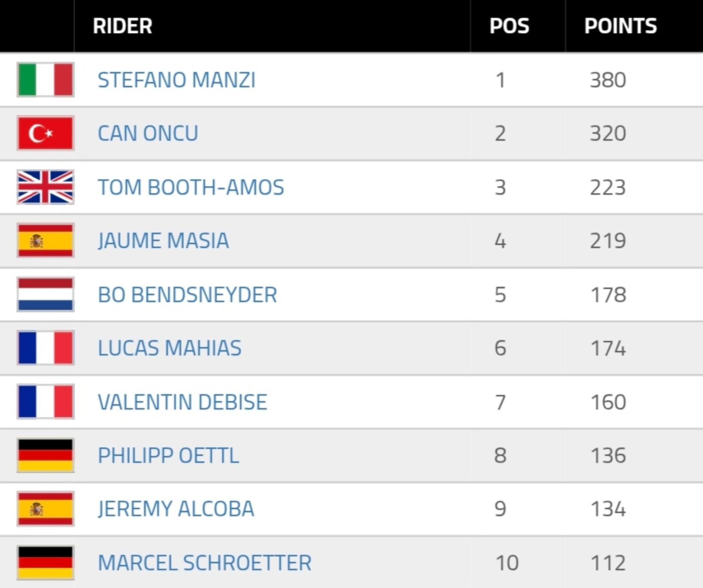Viewport: 703px width, 588px height.
Task: Open Can Oncu's rider page
Action: click(148, 133)
